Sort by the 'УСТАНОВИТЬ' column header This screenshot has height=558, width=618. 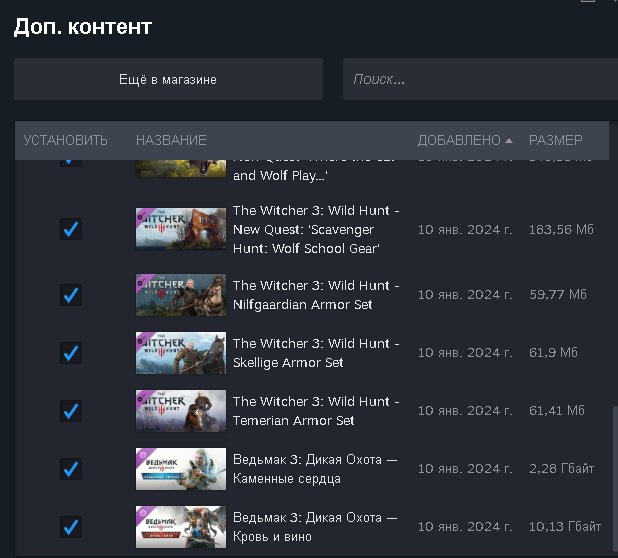click(x=65, y=140)
